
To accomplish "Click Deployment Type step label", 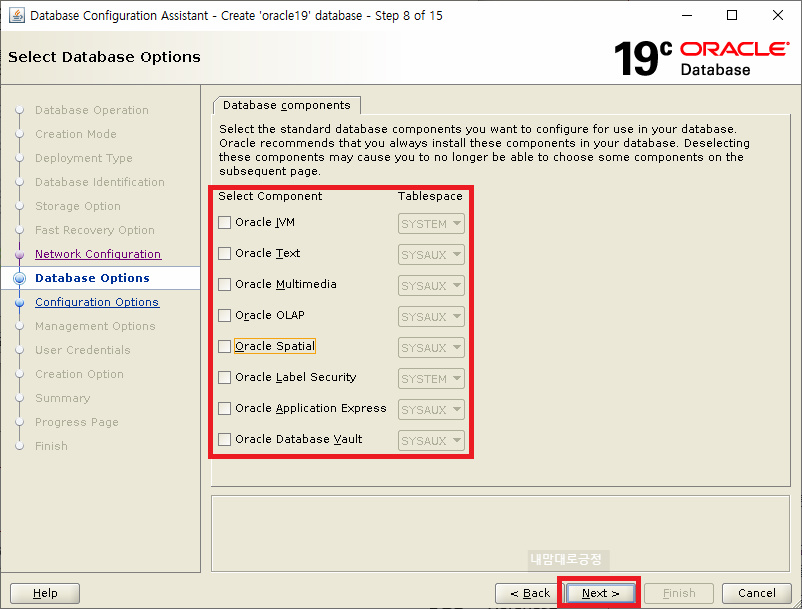I will [84, 158].
